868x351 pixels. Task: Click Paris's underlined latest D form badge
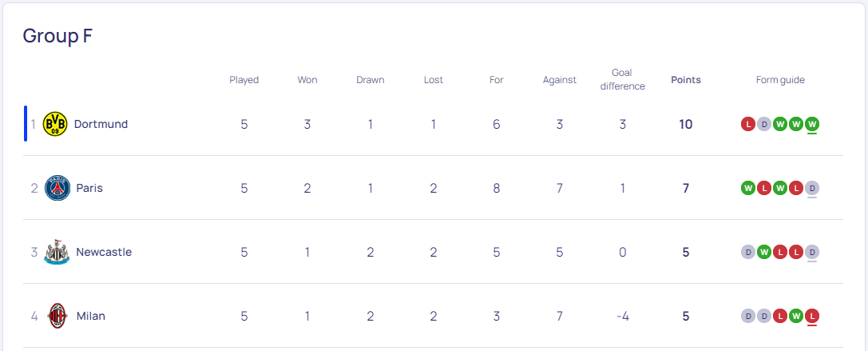(x=812, y=189)
